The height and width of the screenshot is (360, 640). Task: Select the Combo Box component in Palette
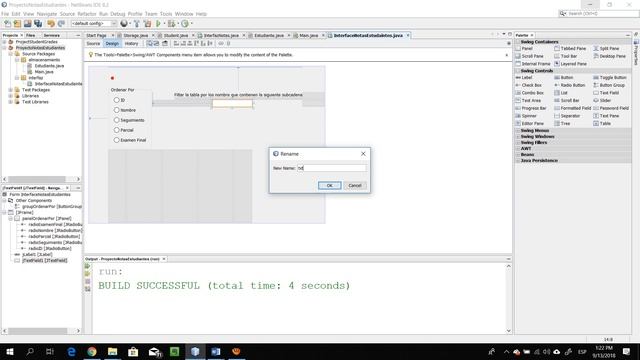click(x=530, y=93)
